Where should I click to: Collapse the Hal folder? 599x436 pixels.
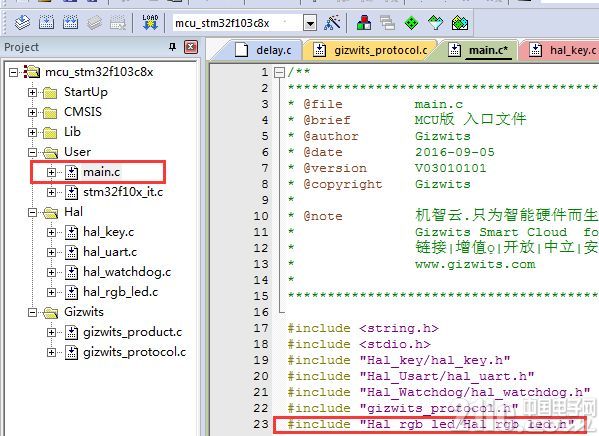(32, 212)
